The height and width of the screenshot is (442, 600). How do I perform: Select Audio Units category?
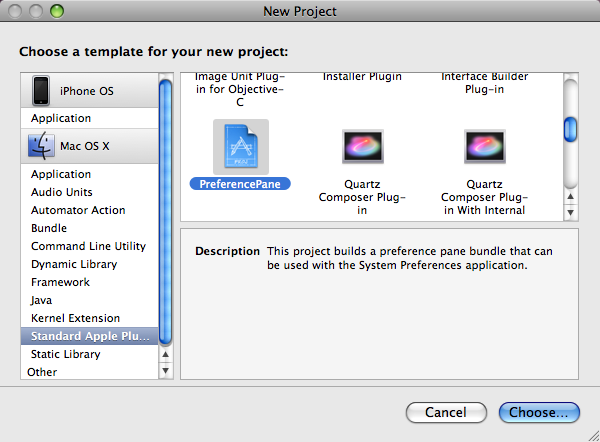point(62,192)
